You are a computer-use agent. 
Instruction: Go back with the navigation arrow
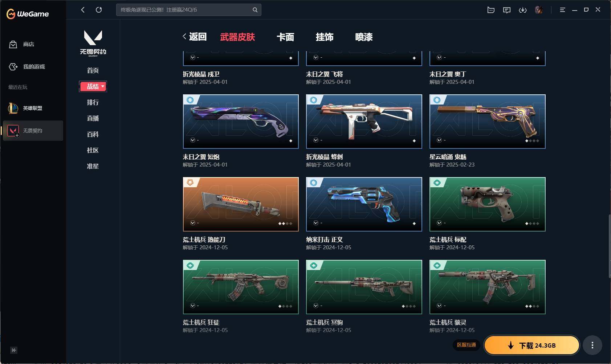[83, 10]
